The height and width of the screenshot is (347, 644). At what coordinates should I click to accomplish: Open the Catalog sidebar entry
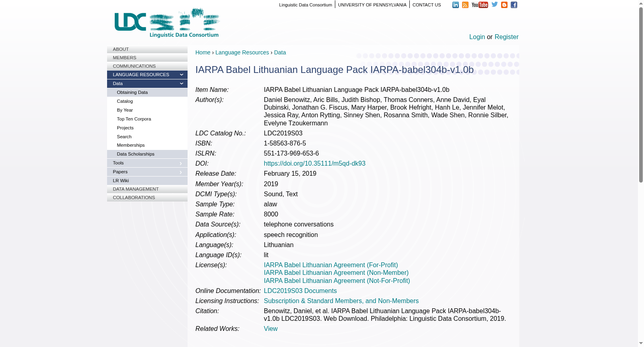point(147,101)
